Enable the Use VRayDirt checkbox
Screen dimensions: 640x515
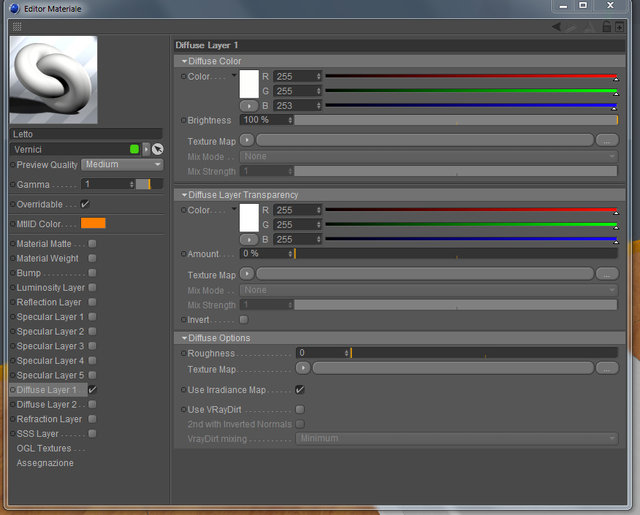click(300, 409)
